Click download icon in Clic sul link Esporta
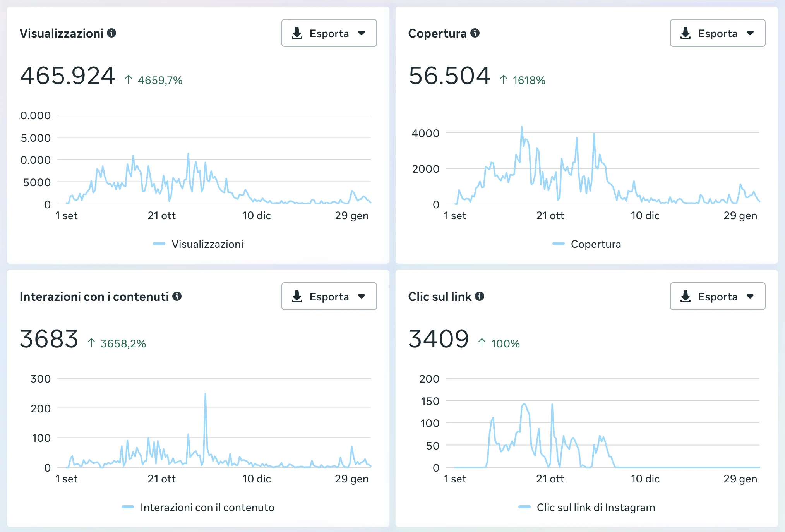 point(686,297)
